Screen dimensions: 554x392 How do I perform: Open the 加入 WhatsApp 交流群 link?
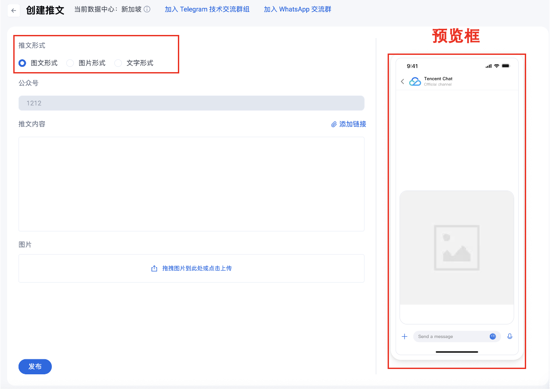[x=297, y=9]
